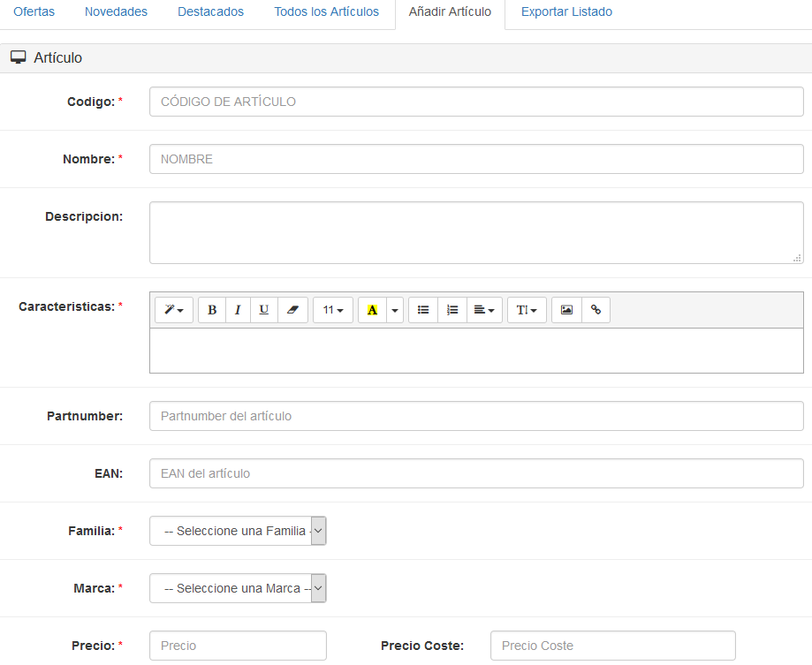Click the underline button in editor toolbar
This screenshot has width=812, height=665.
(x=264, y=310)
